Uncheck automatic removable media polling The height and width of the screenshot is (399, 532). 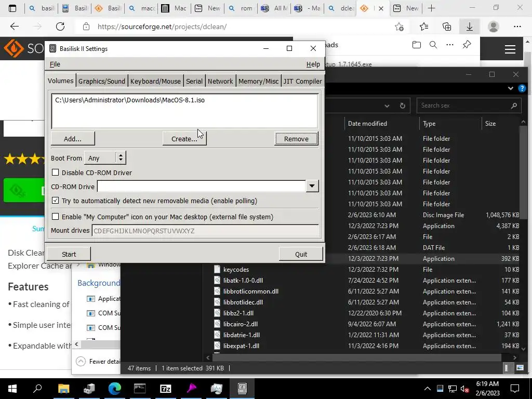click(55, 201)
